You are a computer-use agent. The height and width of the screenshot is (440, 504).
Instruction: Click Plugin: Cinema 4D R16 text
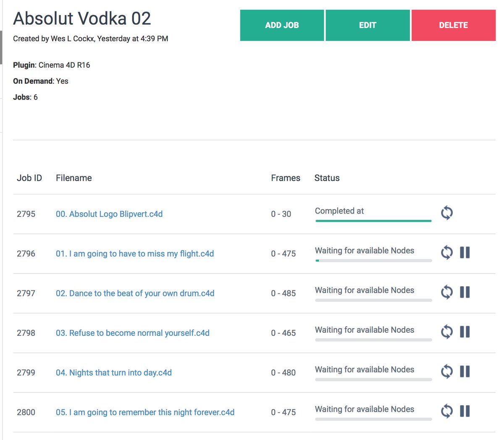(x=52, y=65)
